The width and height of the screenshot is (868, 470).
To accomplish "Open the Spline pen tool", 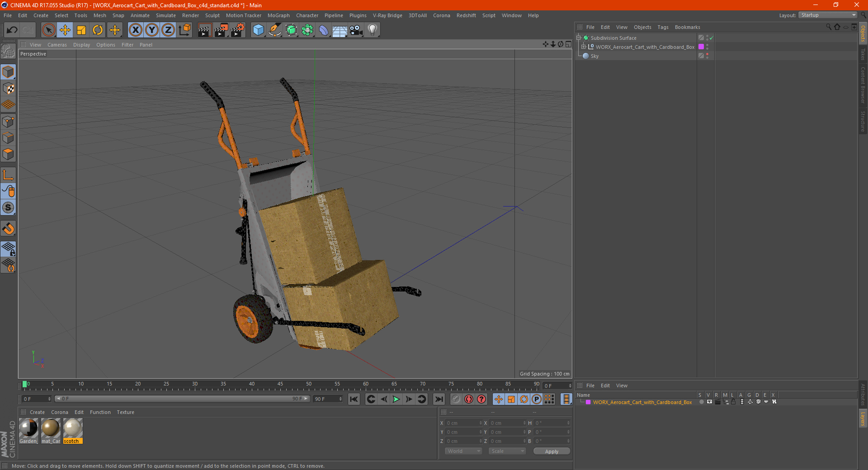I will (275, 30).
